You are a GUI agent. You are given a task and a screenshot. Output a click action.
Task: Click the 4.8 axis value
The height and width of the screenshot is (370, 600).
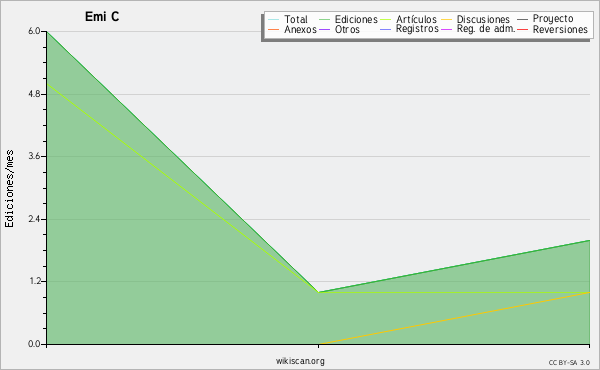point(34,94)
